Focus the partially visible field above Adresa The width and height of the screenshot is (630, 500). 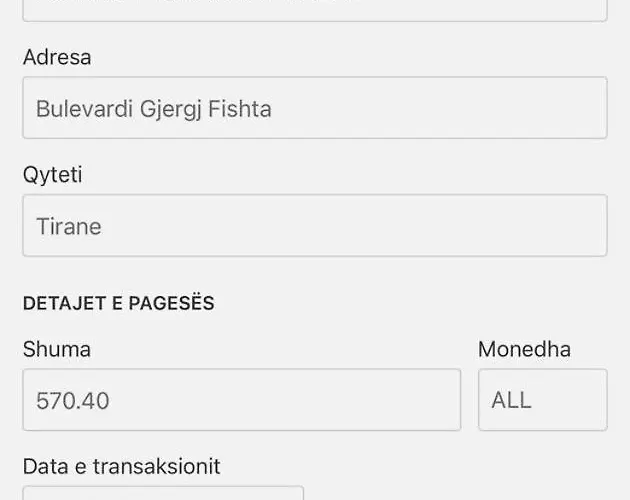point(314,10)
